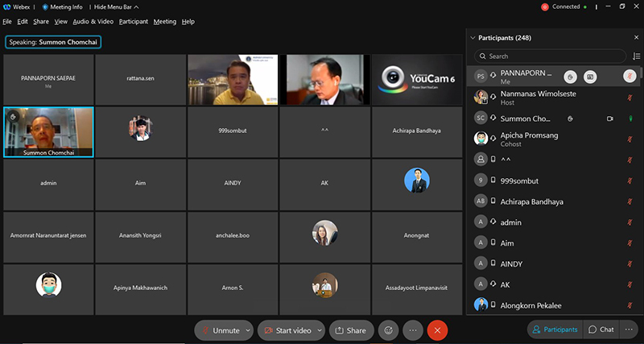Click the Share button

pyautogui.click(x=350, y=330)
